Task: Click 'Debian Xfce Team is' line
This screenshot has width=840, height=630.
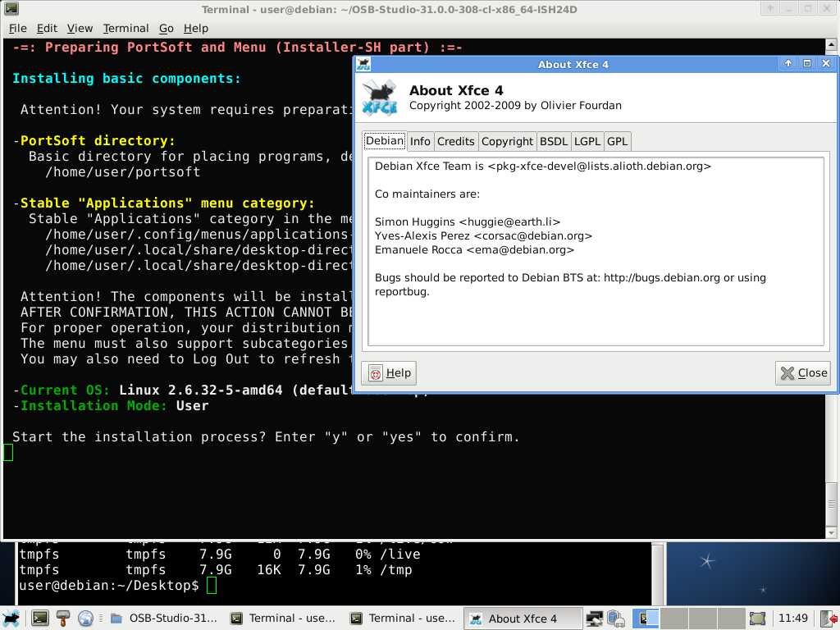Action: tap(543, 166)
